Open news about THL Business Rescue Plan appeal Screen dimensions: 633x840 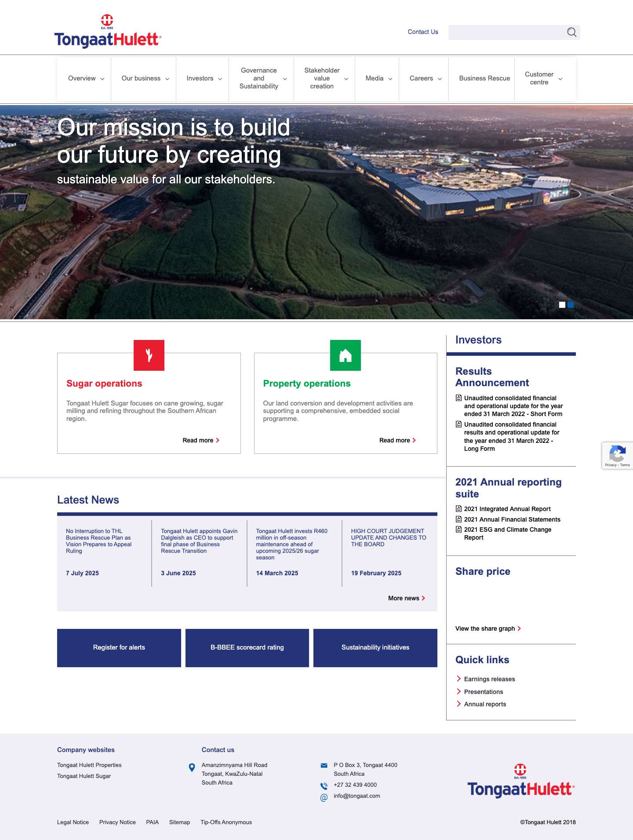coord(98,541)
